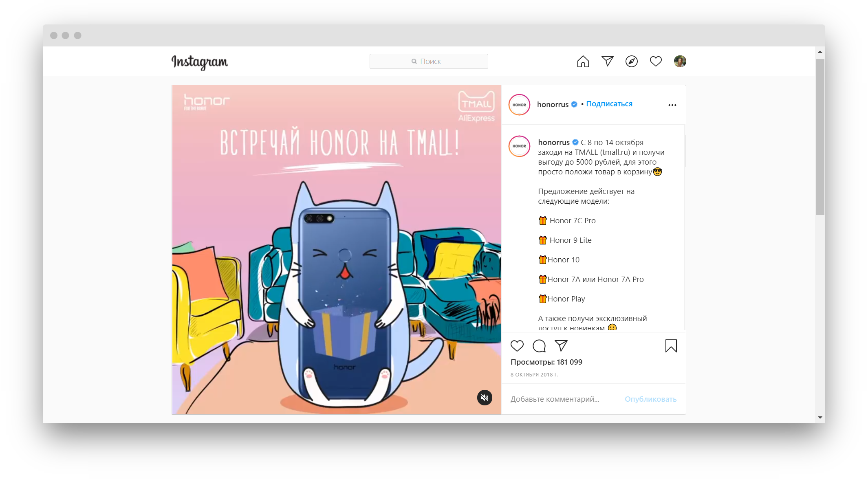Click the comment bubble icon
Image resolution: width=868 pixels, height=484 pixels.
click(x=539, y=346)
